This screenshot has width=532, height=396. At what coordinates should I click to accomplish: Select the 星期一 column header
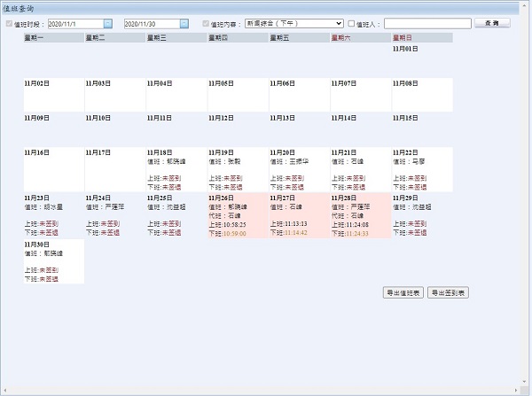(53, 38)
